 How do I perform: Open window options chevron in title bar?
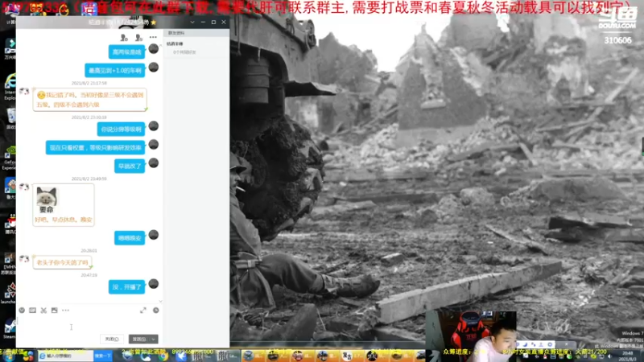pos(192,23)
